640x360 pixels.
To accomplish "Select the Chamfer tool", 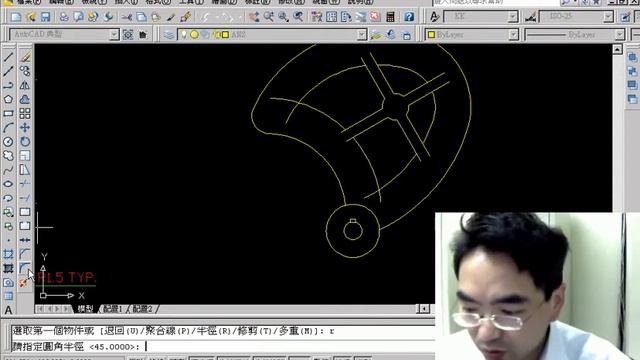I will pyautogui.click(x=25, y=254).
